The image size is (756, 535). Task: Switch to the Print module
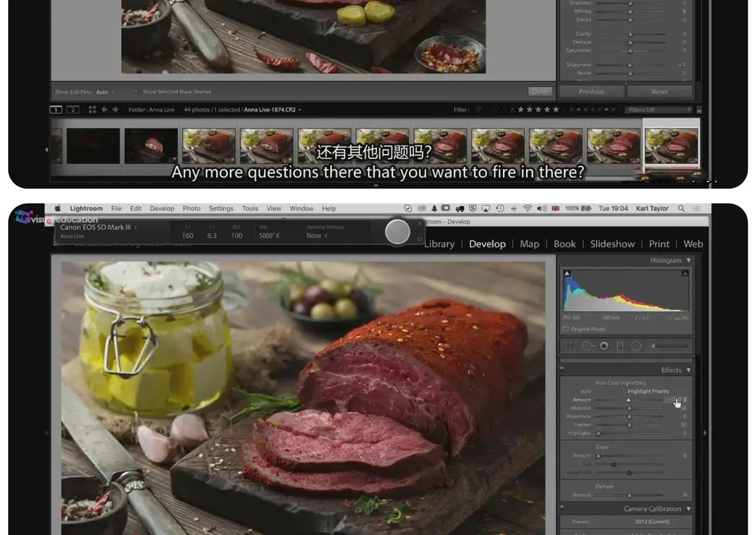[x=659, y=244]
